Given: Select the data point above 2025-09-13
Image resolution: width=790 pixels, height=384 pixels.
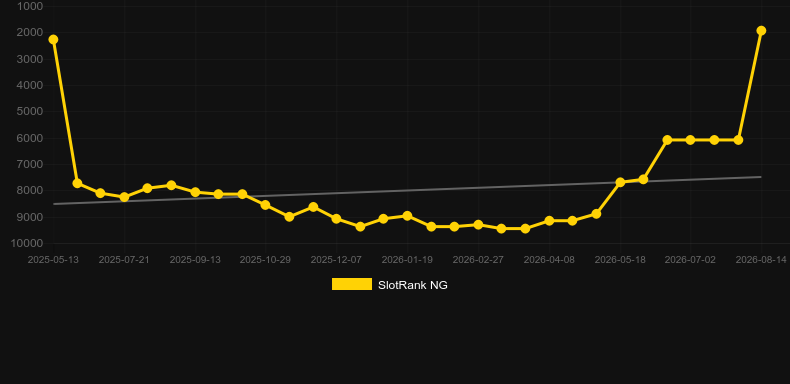Looking at the screenshot, I should tap(195, 192).
